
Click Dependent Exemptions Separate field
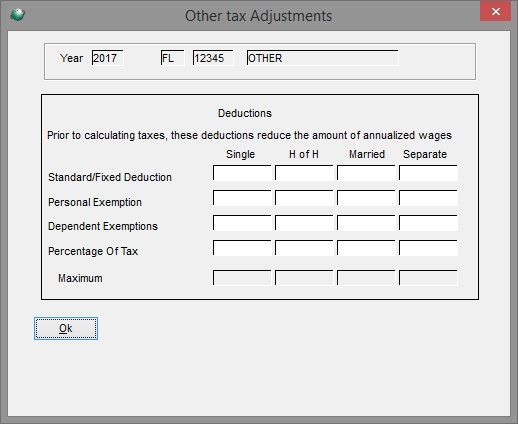click(x=428, y=223)
